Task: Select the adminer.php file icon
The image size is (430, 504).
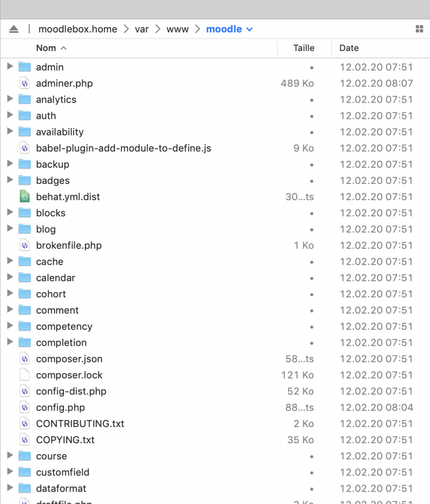Action: point(25,83)
